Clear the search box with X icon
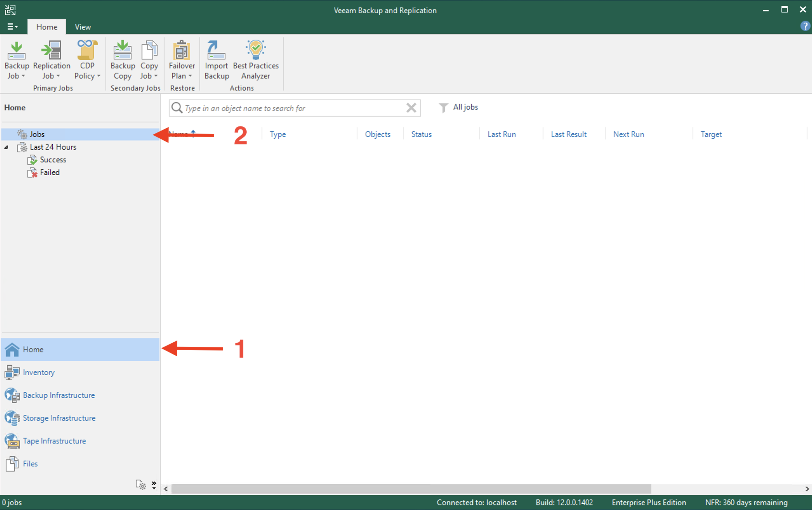Image resolution: width=812 pixels, height=510 pixels. click(411, 108)
